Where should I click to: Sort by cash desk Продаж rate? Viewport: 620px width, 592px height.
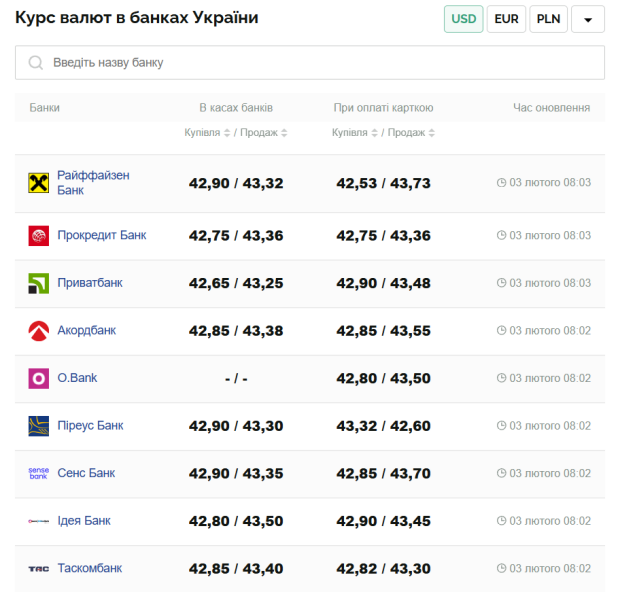click(x=264, y=133)
